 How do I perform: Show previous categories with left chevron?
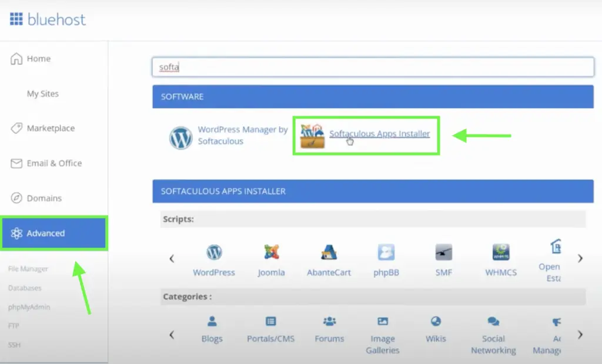pos(172,335)
